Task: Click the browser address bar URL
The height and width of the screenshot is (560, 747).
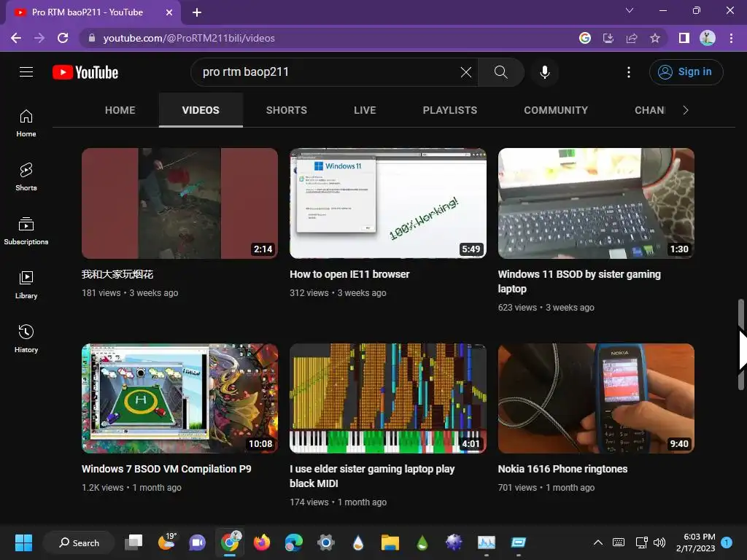Action: pyautogui.click(x=189, y=38)
